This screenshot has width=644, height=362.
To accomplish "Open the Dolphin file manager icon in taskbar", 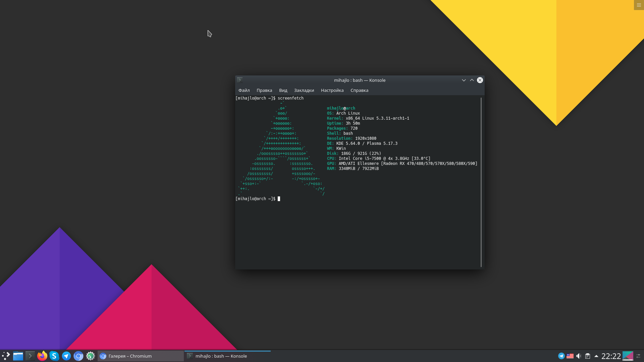I will [18, 356].
